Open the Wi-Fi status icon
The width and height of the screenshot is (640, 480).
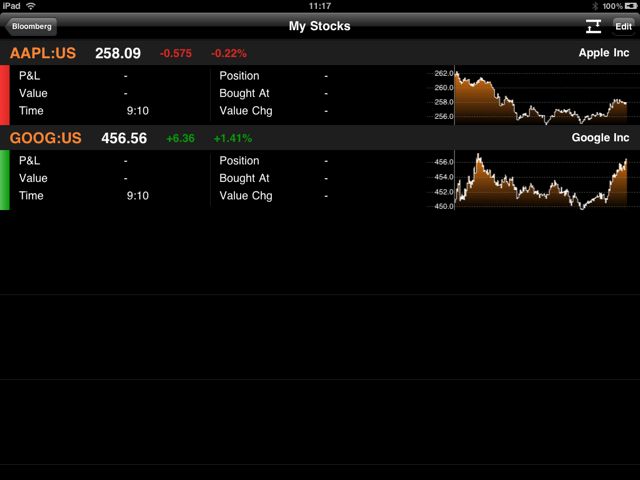tap(31, 6)
